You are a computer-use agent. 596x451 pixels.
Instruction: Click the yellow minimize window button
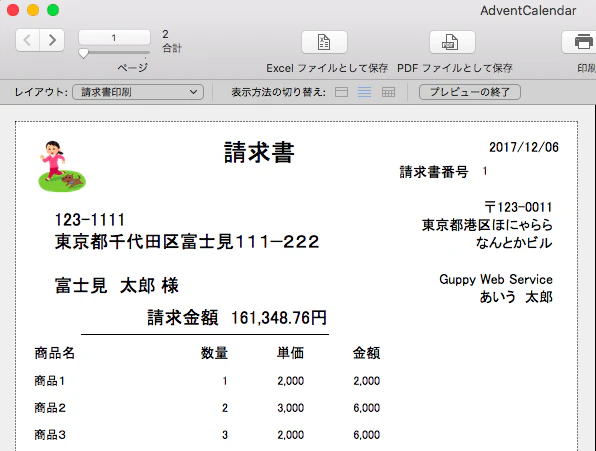33,10
